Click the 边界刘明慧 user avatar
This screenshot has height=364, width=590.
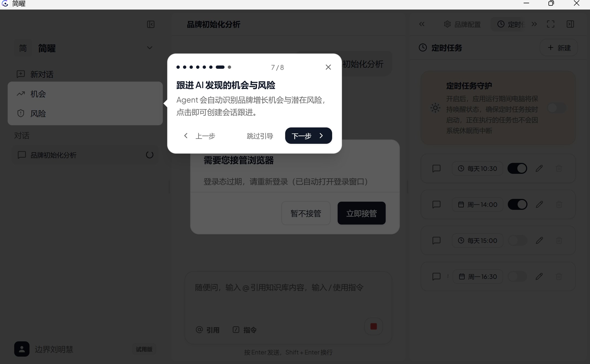22,349
